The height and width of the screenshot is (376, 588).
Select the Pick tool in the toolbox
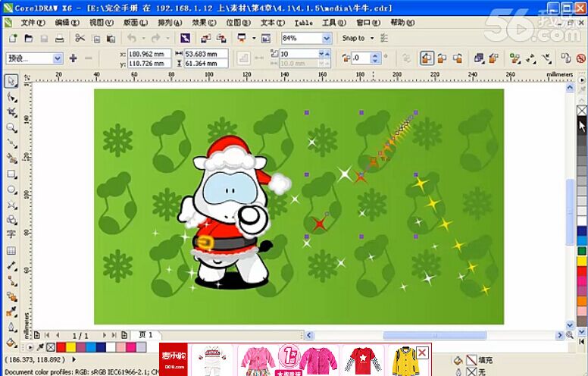11,81
